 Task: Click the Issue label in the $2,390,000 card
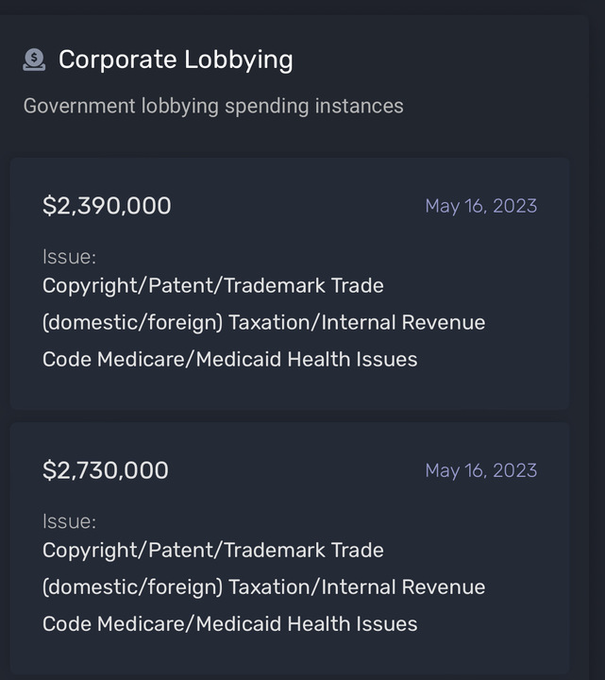coord(69,257)
